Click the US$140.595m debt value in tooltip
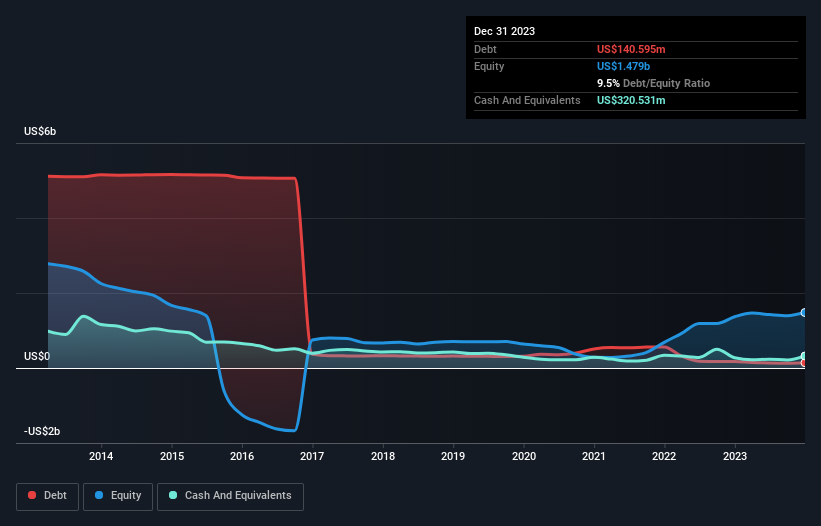Viewport: 821px width, 526px height. (x=631, y=49)
